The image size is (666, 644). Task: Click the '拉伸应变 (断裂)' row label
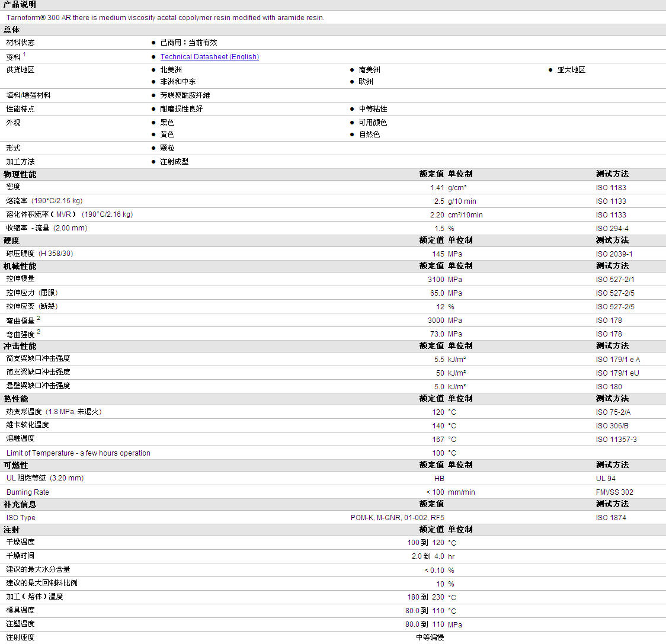[x=32, y=306]
